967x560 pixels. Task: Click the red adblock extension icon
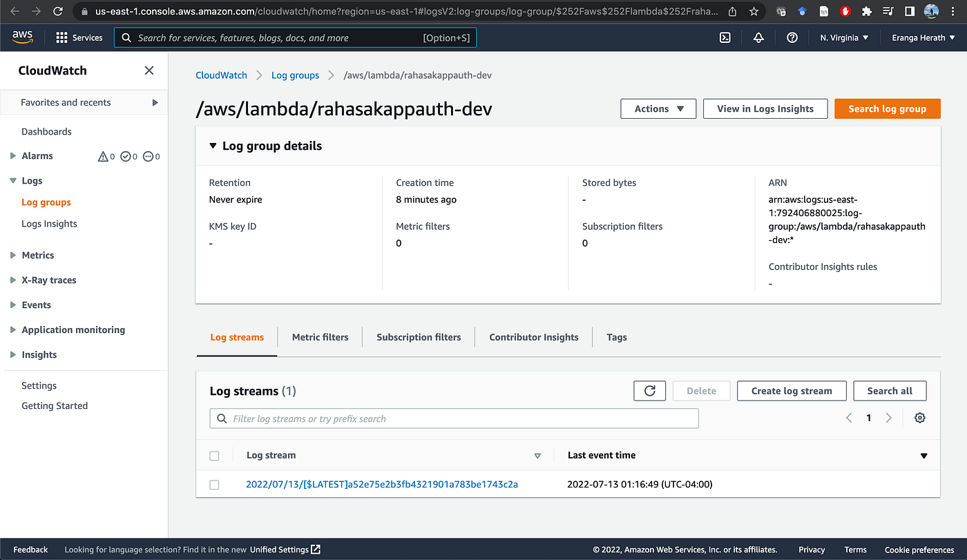coord(845,11)
